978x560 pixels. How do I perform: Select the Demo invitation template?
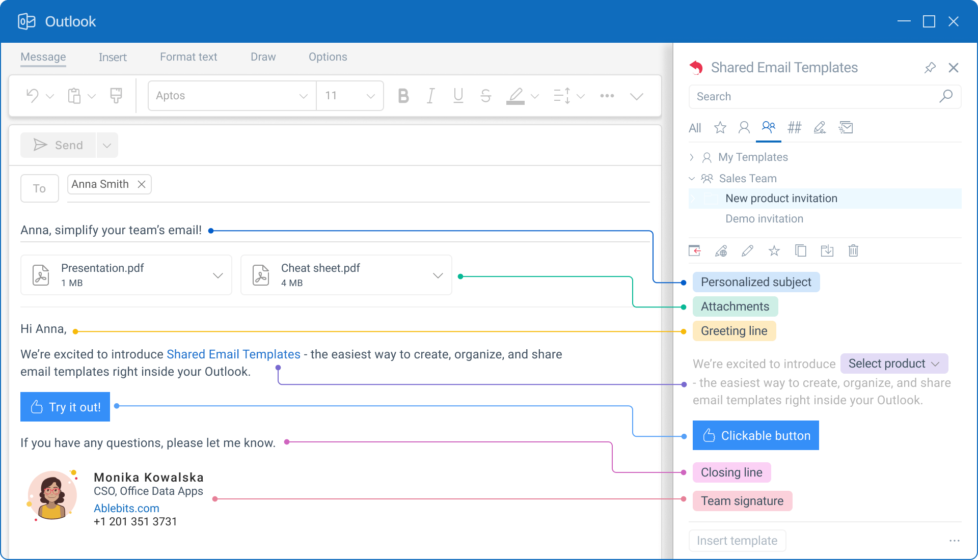(x=764, y=219)
